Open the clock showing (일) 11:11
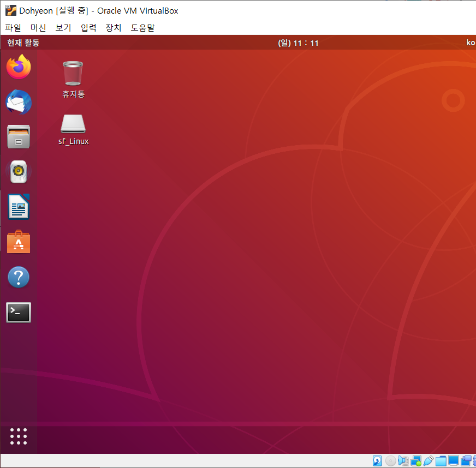Screen dimensions: 476x468 tap(298, 43)
